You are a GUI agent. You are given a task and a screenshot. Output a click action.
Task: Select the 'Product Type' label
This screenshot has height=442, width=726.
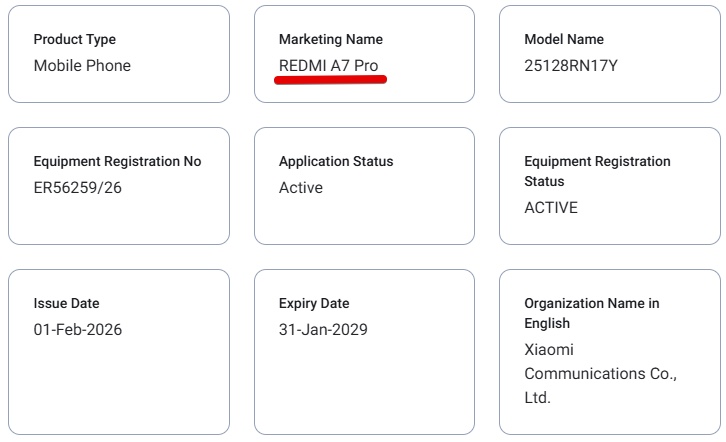[75, 40]
